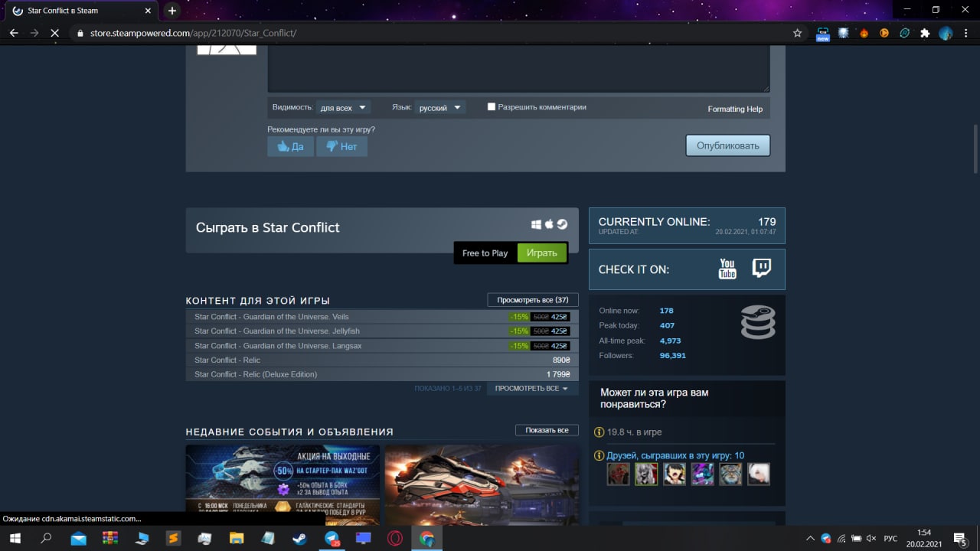Click the SteamDB stacked-disks logo
The image size is (980, 551).
pos(758,322)
